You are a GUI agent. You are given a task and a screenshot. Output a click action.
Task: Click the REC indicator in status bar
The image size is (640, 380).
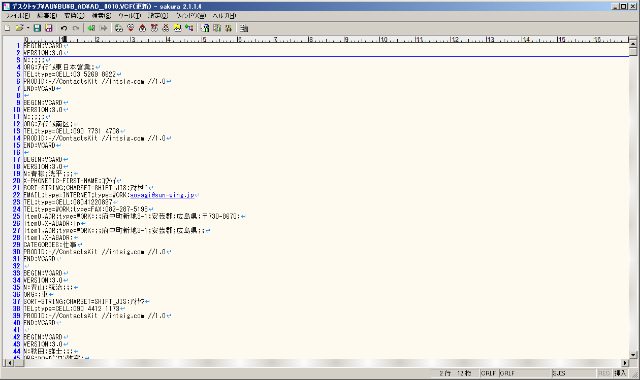pos(604,373)
